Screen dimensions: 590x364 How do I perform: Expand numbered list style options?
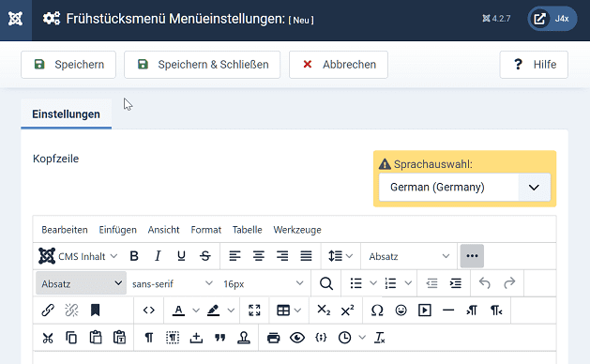408,283
